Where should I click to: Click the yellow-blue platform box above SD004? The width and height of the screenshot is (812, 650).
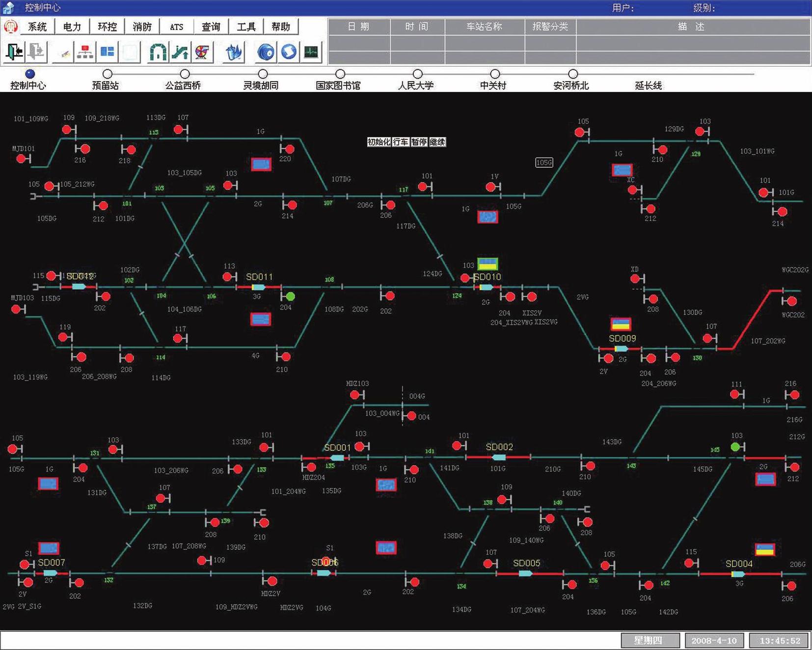coord(765,549)
